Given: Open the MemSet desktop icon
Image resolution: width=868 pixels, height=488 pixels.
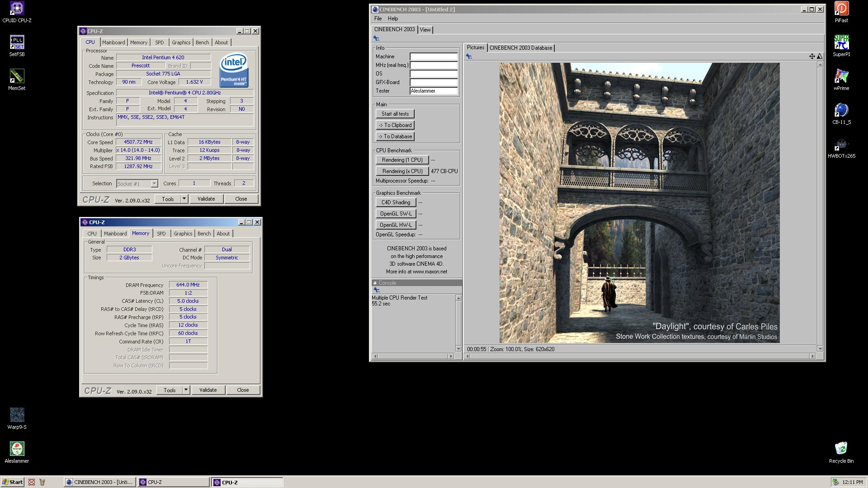Looking at the screenshot, I should point(17,80).
